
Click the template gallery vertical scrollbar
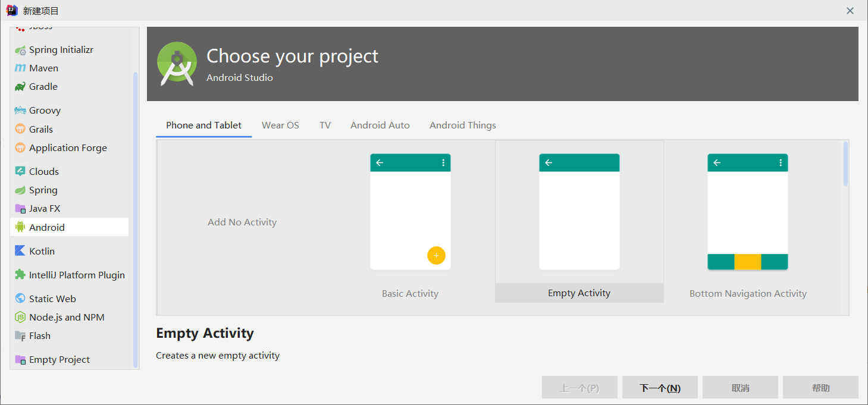click(x=846, y=164)
